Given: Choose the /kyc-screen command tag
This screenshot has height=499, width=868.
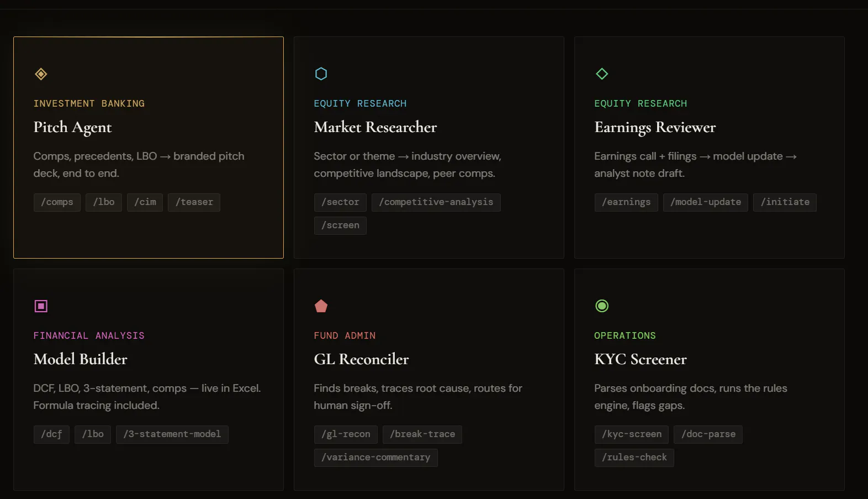Looking at the screenshot, I should tap(632, 434).
